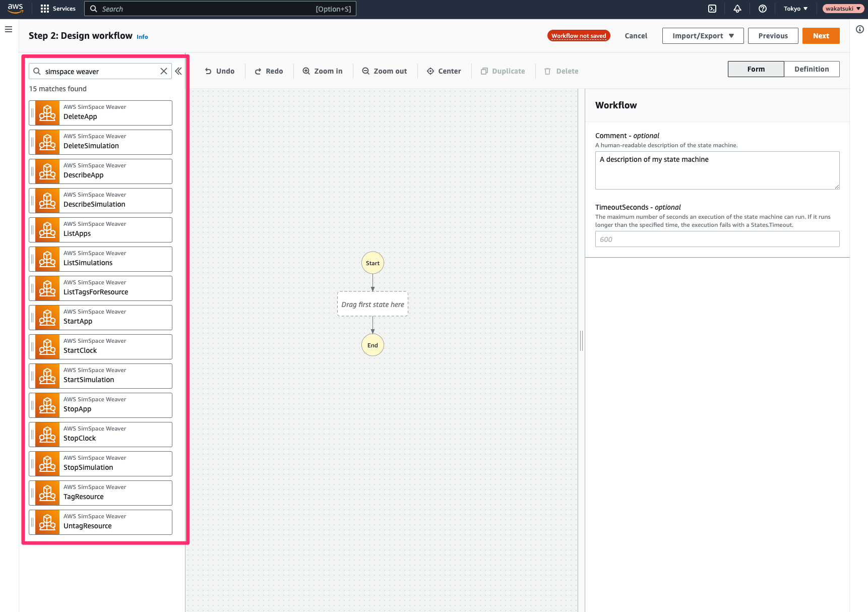Open the Info link beside Step 2 title
868x612 pixels.
142,37
